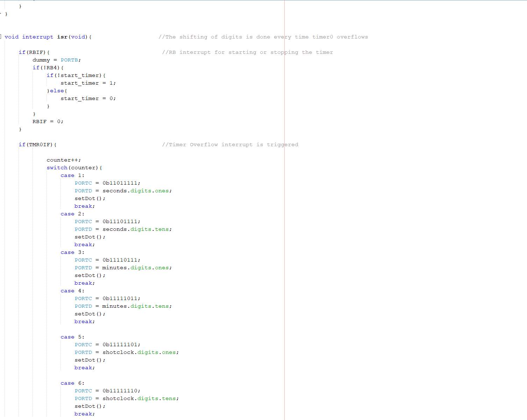Click the 'PORTC = 0b11111101;' line
Viewport: 527px width, 420px height.
click(x=107, y=344)
